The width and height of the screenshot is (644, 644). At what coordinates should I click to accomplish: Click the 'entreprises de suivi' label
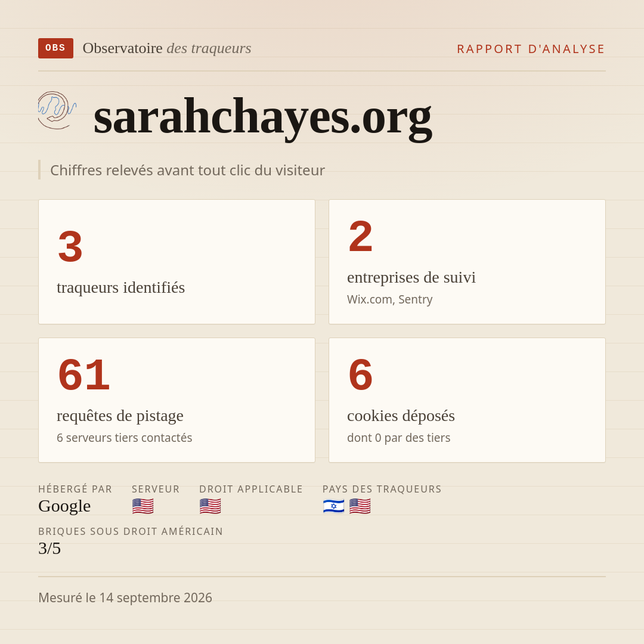pos(411,278)
